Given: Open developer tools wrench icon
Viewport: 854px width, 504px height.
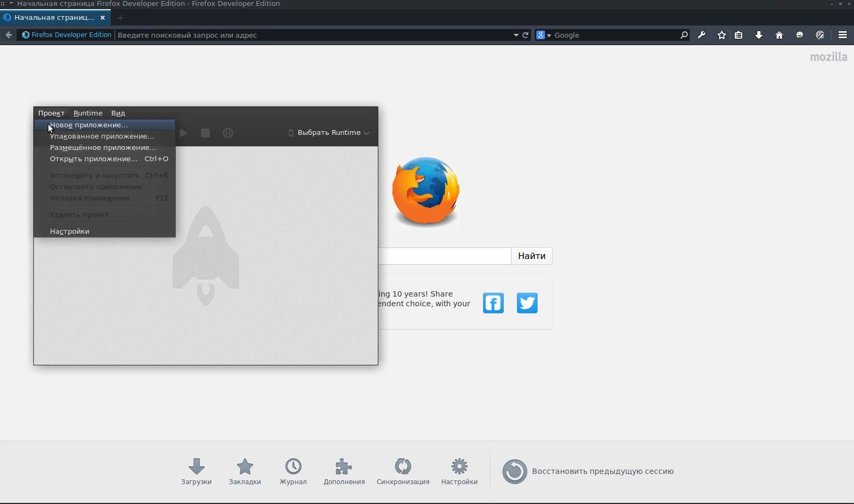Looking at the screenshot, I should (701, 35).
